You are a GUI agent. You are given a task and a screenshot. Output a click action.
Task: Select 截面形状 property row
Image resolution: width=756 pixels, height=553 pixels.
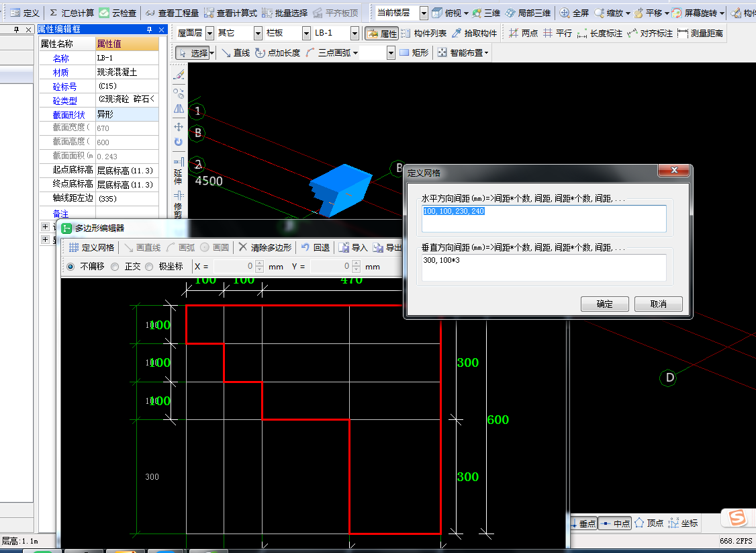[99, 114]
